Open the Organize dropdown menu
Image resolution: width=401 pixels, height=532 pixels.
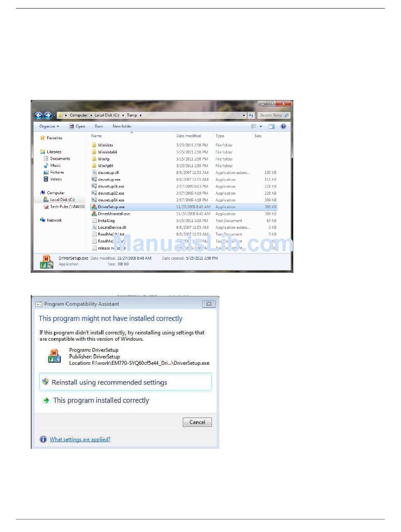click(x=49, y=126)
